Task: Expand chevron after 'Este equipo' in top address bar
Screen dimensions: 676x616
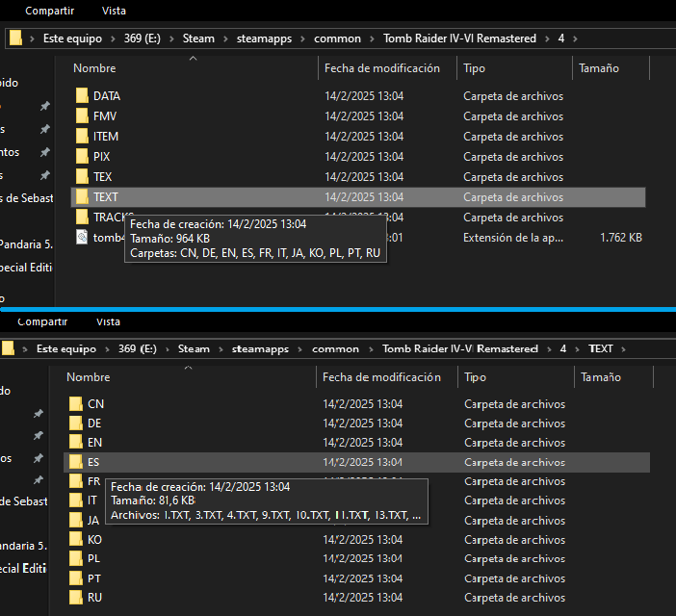Action: click(x=113, y=38)
